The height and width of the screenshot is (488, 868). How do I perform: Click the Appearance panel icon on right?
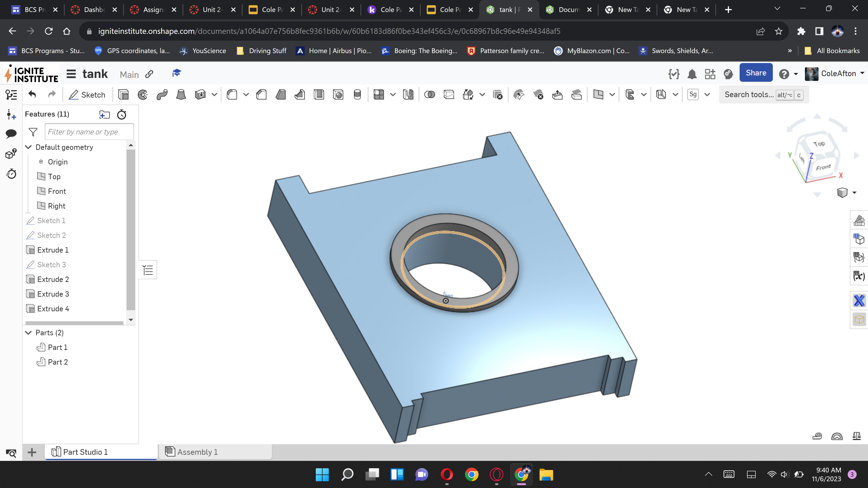pyautogui.click(x=859, y=221)
